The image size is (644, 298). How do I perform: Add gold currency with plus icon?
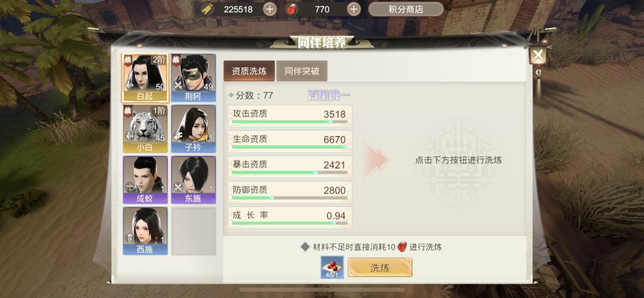pyautogui.click(x=270, y=9)
